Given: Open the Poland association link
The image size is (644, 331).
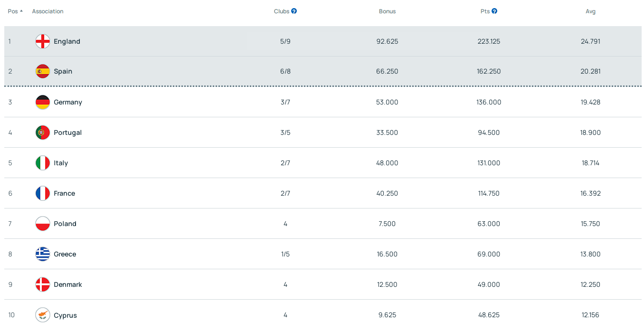Looking at the screenshot, I should [65, 224].
